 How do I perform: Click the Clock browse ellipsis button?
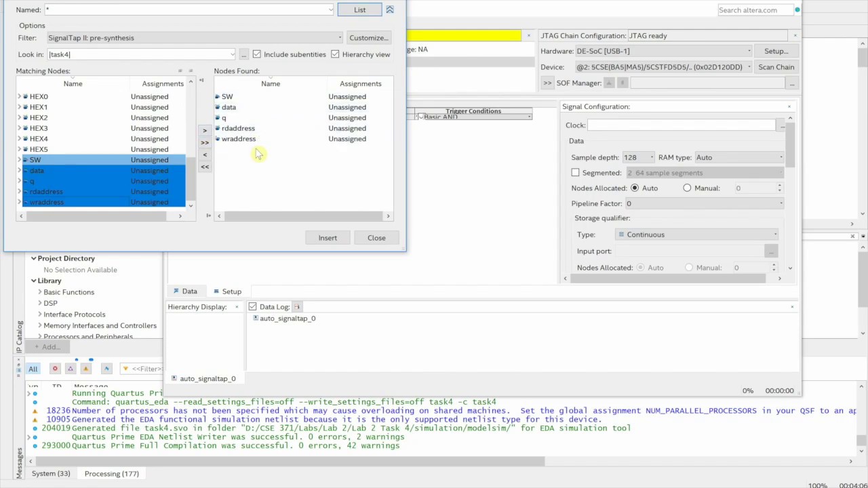pyautogui.click(x=782, y=125)
